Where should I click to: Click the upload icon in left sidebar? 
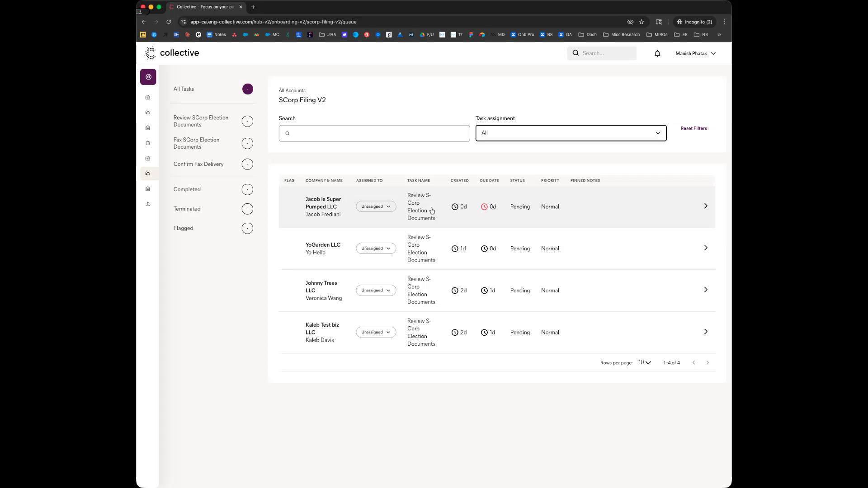(148, 204)
